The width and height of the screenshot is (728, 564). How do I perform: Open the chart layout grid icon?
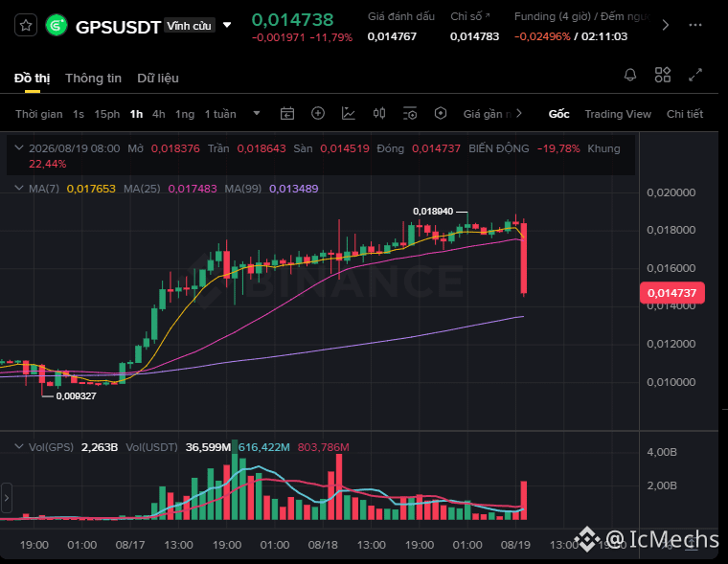(x=663, y=75)
